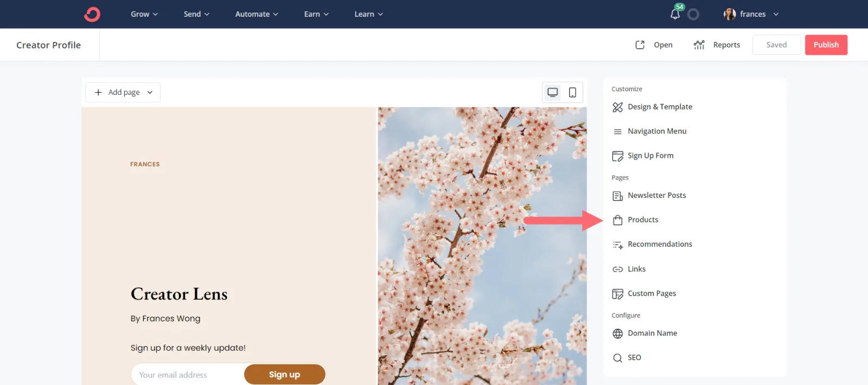Open the Earn menu
Image resolution: width=868 pixels, height=385 pixels.
316,14
